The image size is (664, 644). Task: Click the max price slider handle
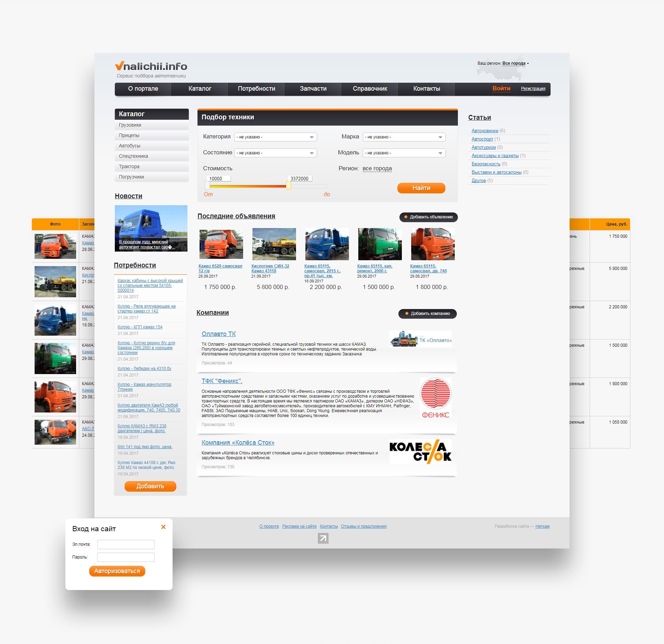[288, 186]
